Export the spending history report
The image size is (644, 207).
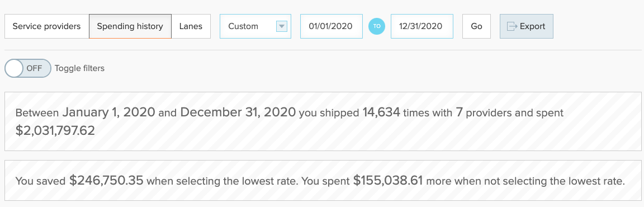[527, 26]
